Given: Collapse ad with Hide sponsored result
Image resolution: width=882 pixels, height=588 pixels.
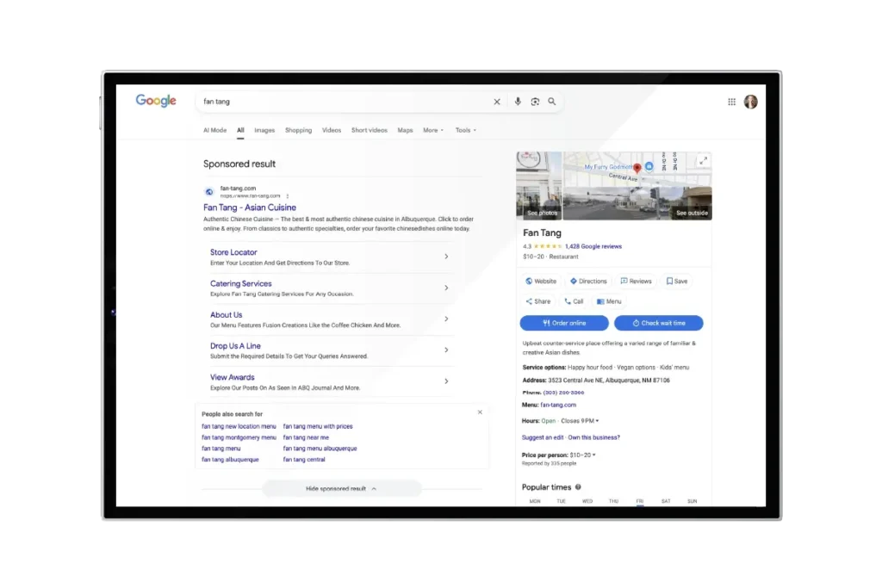Looking at the screenshot, I should (x=341, y=489).
